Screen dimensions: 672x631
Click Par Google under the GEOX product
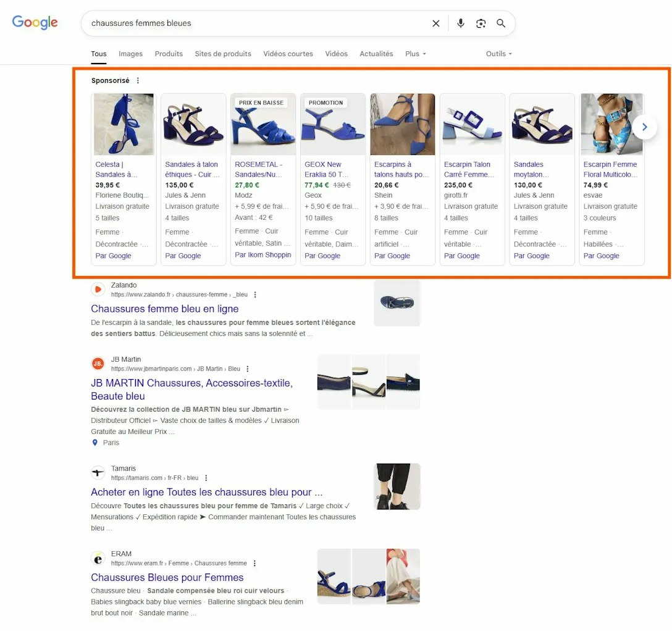click(x=322, y=256)
